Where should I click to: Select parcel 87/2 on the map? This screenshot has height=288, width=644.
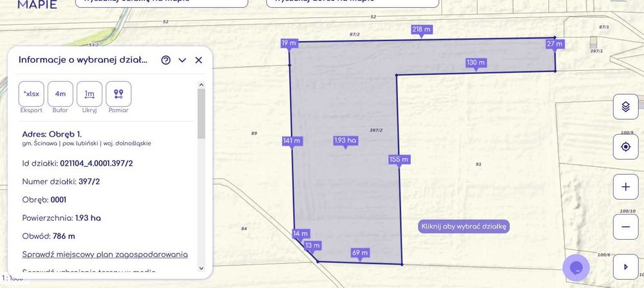[x=355, y=35]
